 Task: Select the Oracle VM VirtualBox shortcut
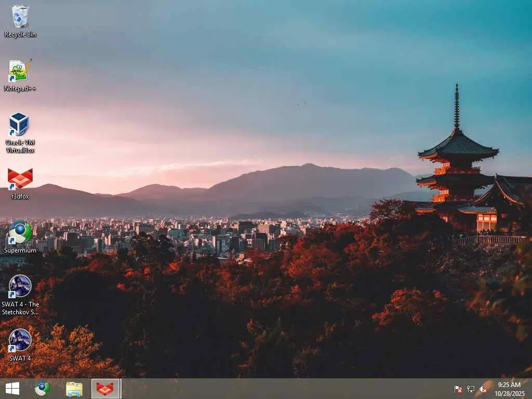pos(20,132)
